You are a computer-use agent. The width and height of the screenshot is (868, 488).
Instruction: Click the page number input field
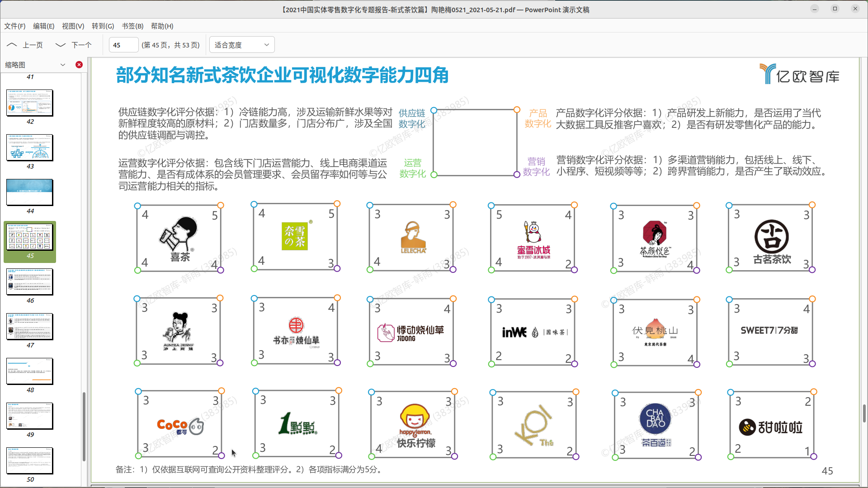click(x=123, y=45)
